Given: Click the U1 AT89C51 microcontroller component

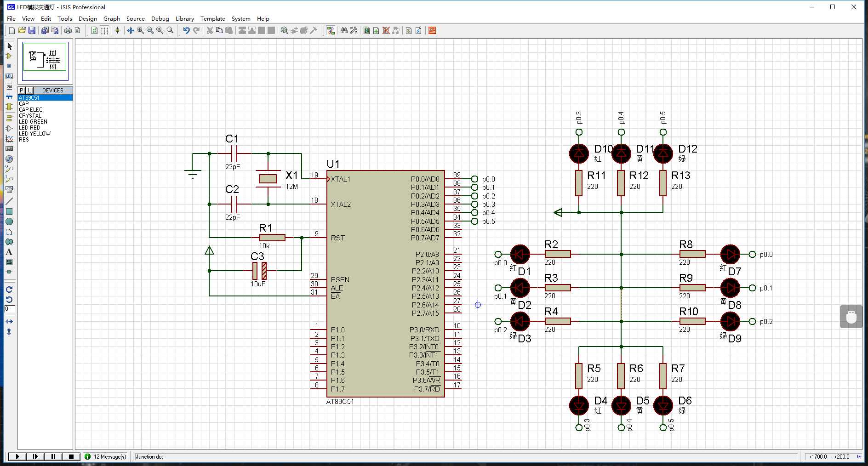Looking at the screenshot, I should click(385, 284).
